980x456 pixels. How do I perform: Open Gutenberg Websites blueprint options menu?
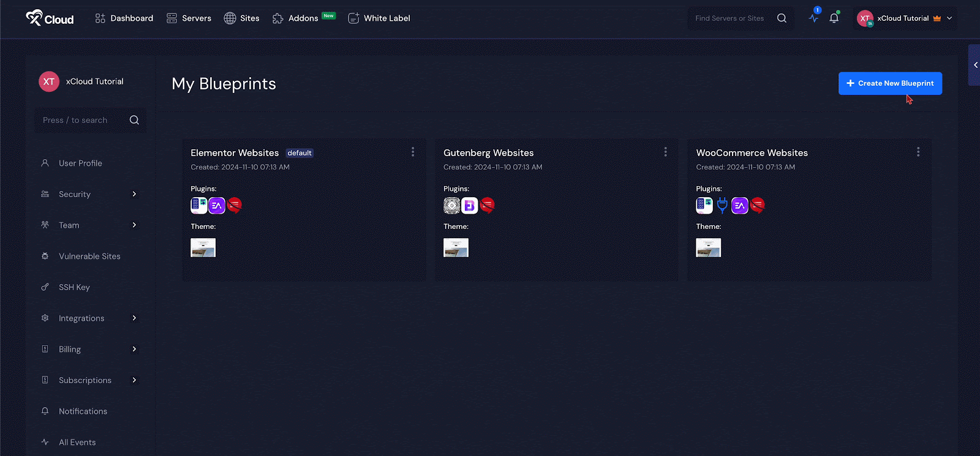coord(665,152)
